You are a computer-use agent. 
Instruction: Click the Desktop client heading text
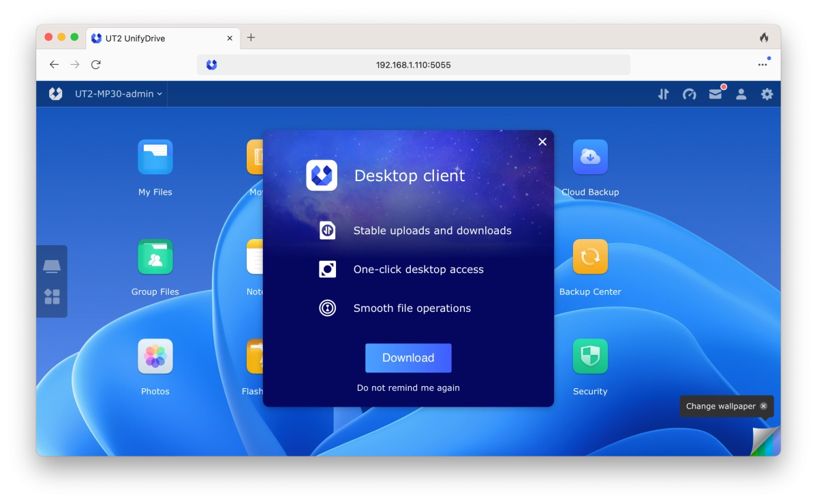pyautogui.click(x=410, y=176)
